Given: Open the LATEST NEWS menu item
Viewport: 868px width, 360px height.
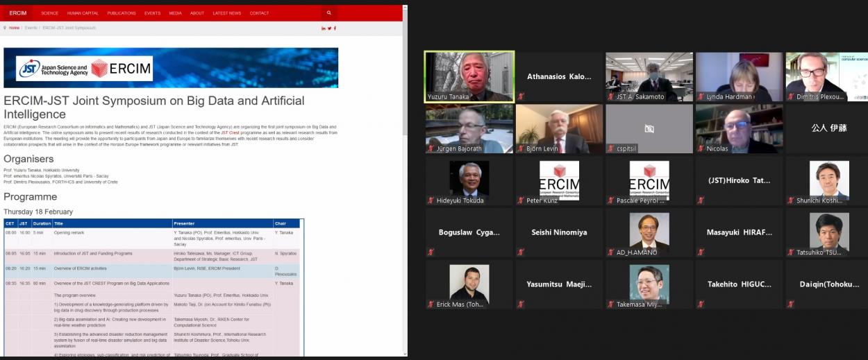Looking at the screenshot, I should [x=227, y=13].
